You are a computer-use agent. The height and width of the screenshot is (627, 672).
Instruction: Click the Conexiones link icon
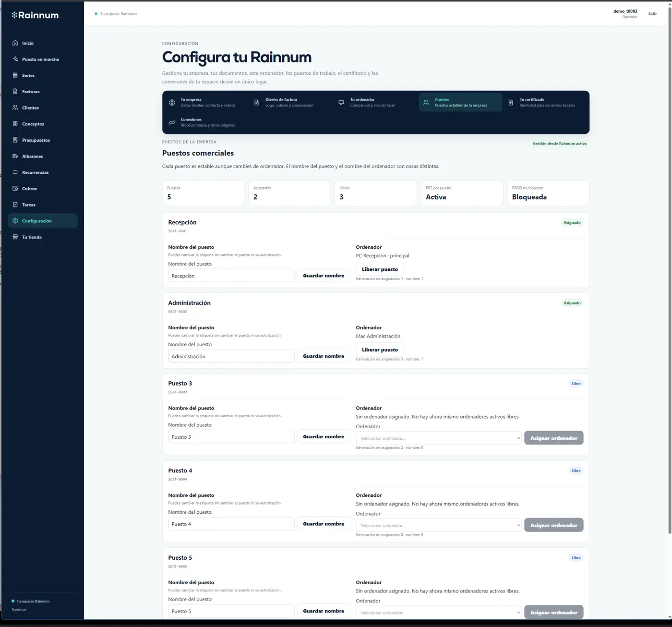click(x=172, y=122)
